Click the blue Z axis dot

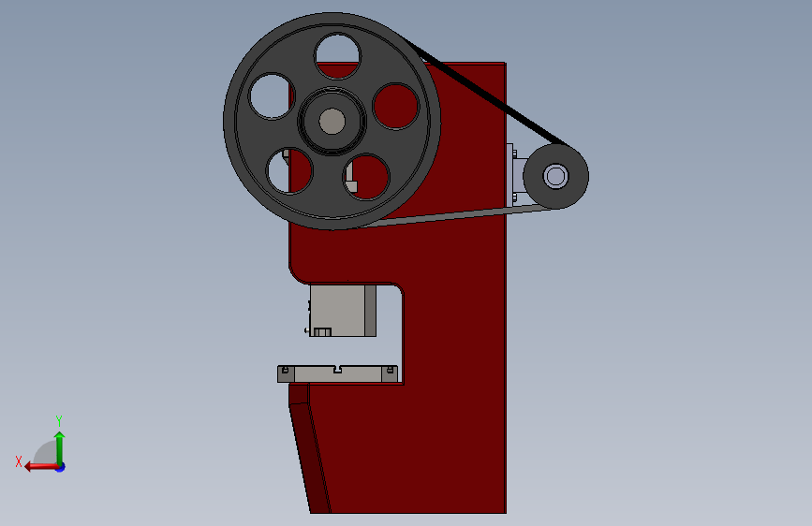[61, 467]
